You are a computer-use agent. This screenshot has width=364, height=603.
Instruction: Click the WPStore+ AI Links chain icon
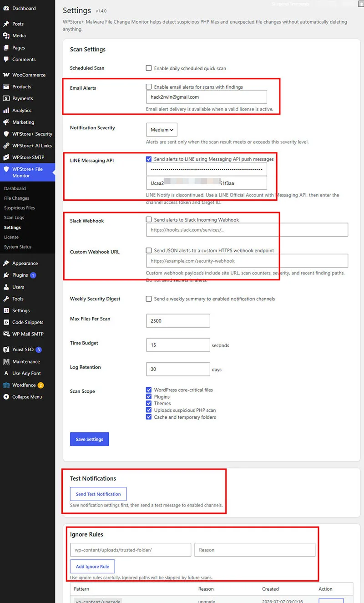pos(6,146)
